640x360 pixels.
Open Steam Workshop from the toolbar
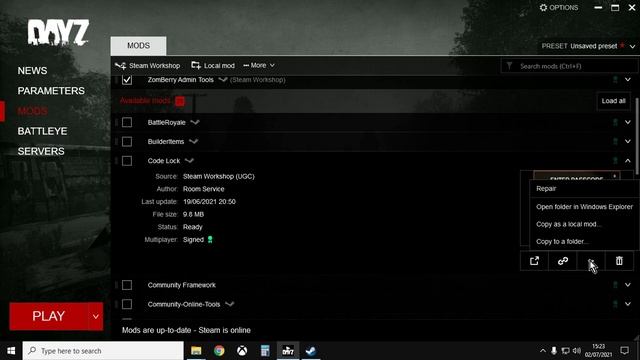[148, 65]
